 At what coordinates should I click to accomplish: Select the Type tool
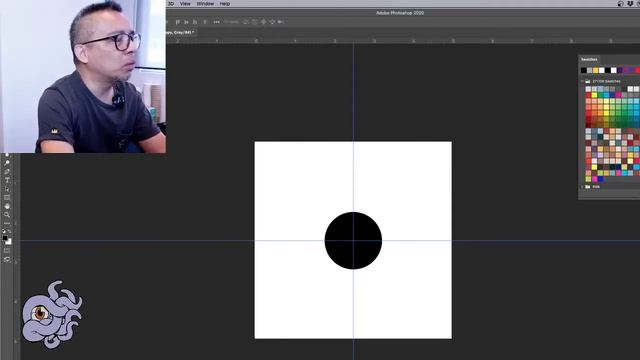(7, 180)
